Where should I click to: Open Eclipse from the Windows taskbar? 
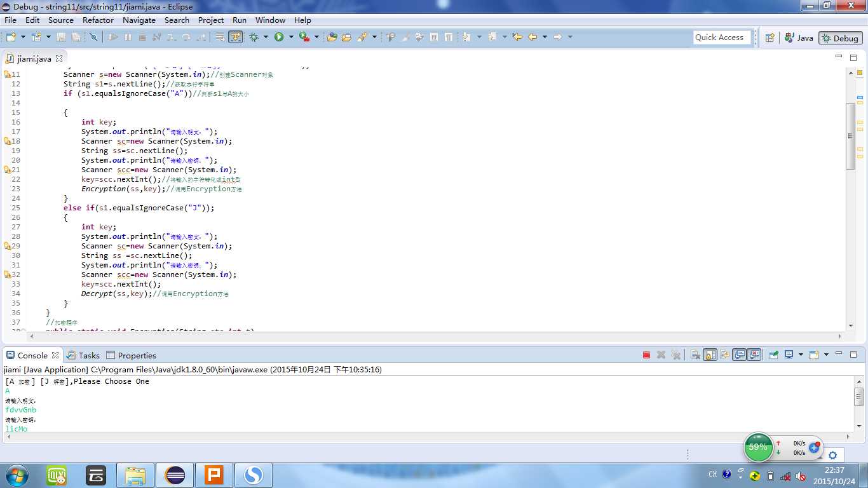[x=175, y=475]
